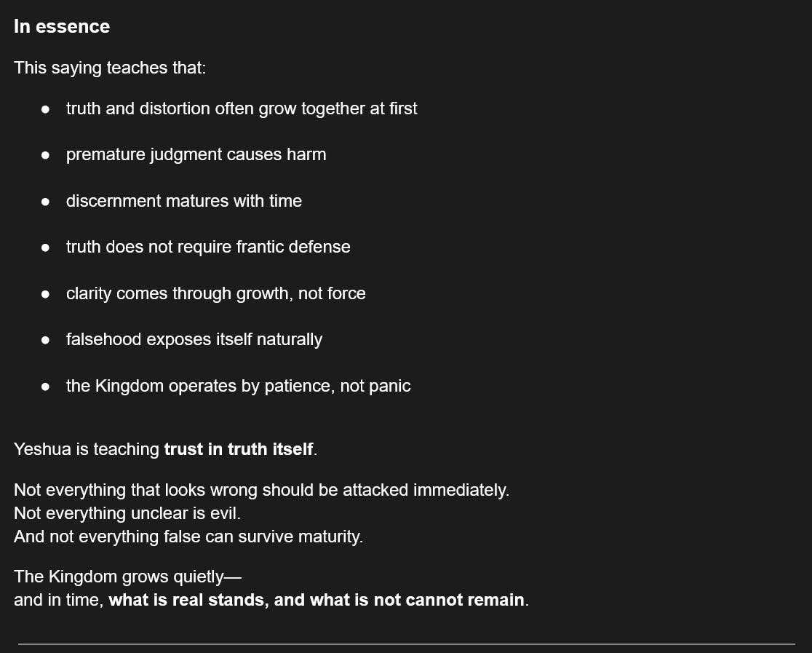Click the bullet dot before "discernment matures"
Viewport: 812px width, 653px height.
pos(45,202)
